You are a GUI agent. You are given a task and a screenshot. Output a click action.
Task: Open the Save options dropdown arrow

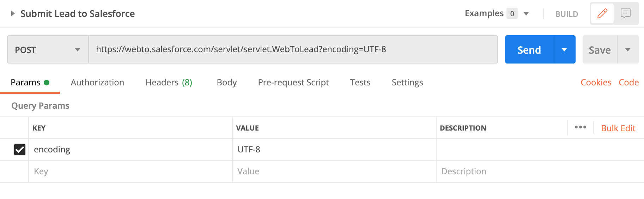click(x=628, y=49)
